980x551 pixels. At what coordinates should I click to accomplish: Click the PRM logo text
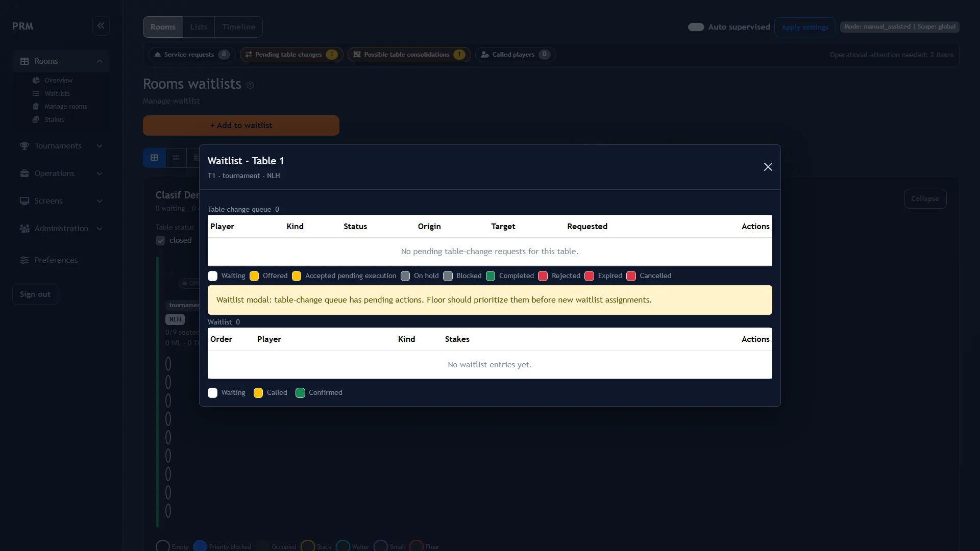[22, 26]
